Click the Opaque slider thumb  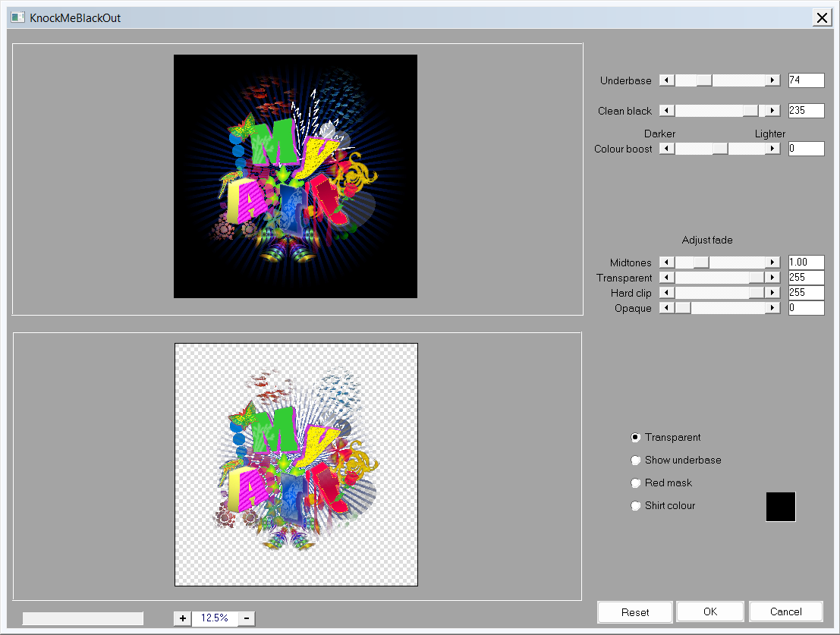[683, 308]
